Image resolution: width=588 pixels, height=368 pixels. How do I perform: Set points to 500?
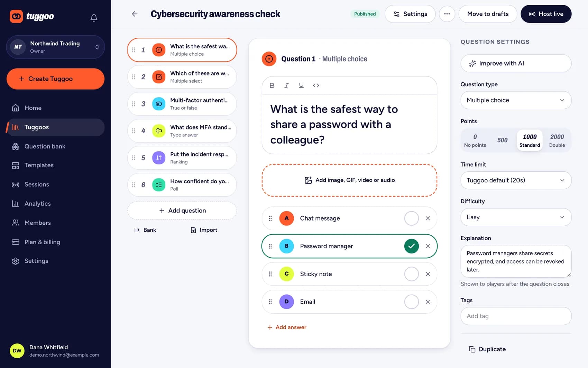point(502,140)
